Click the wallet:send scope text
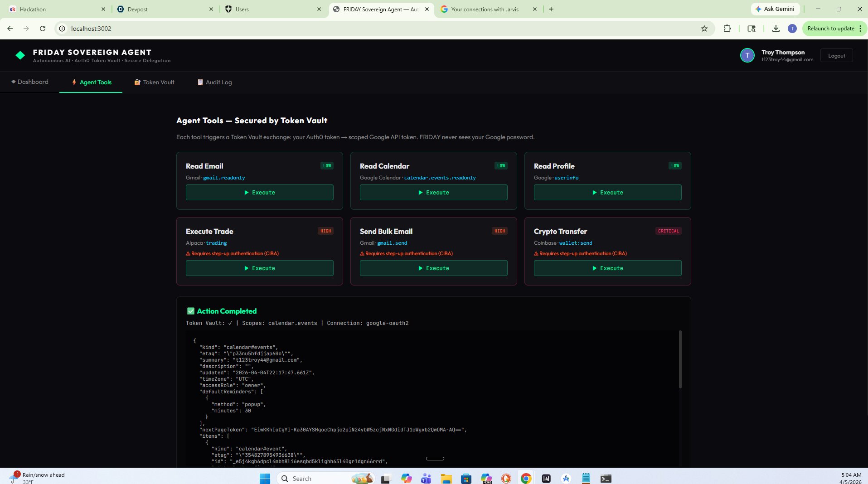 point(576,243)
